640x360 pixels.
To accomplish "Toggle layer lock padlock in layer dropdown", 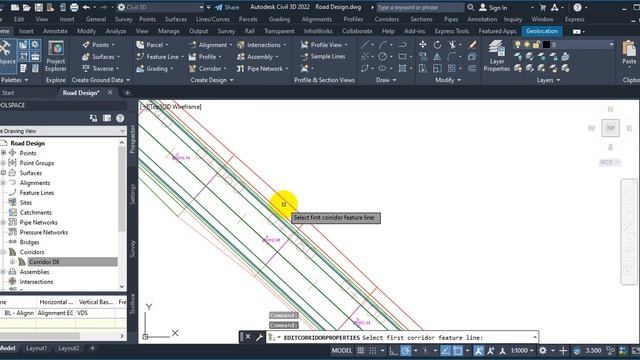I will (536, 44).
